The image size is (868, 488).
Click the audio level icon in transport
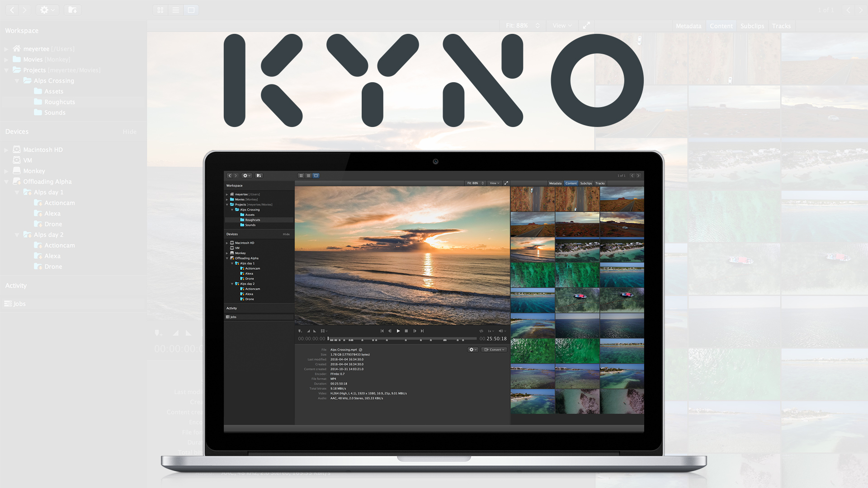[x=501, y=331]
